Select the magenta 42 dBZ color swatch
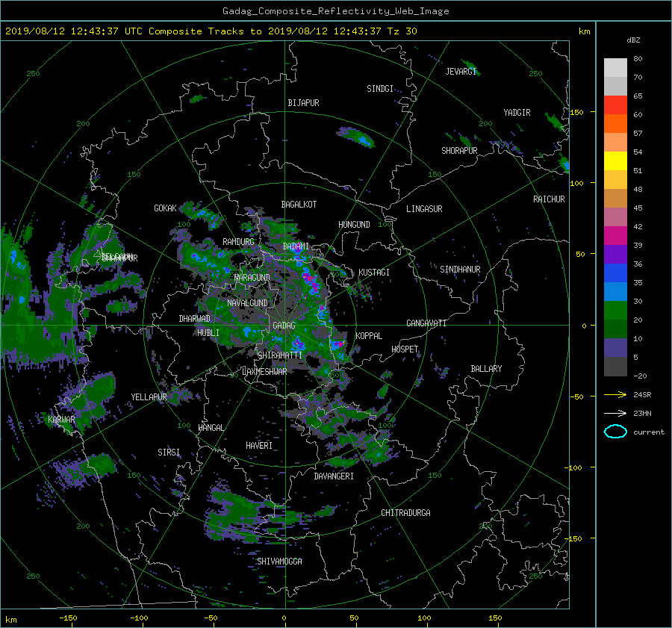The image size is (672, 628). coord(615,235)
